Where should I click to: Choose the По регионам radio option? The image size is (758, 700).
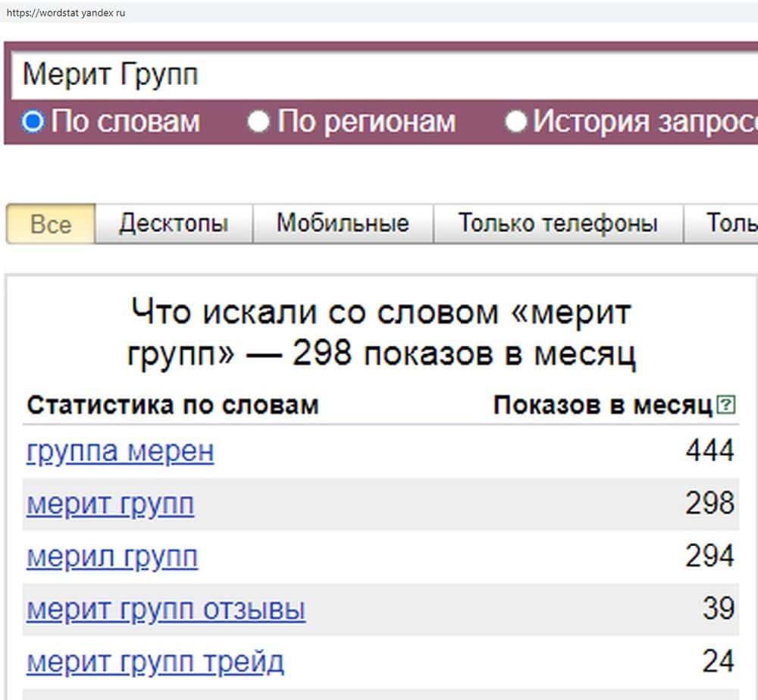point(259,121)
